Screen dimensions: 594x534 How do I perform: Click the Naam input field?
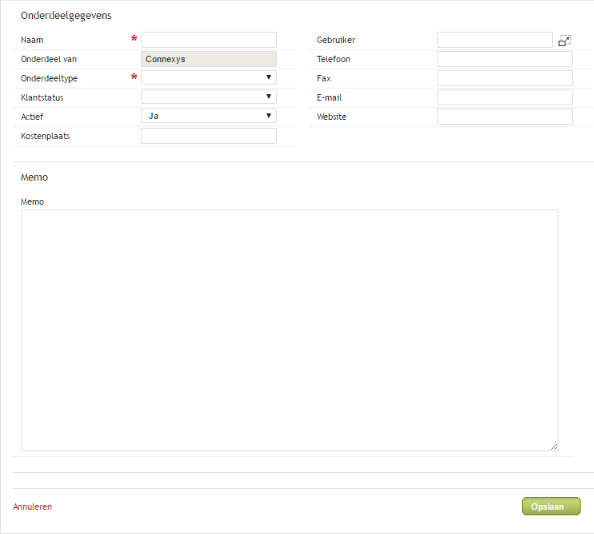click(209, 40)
